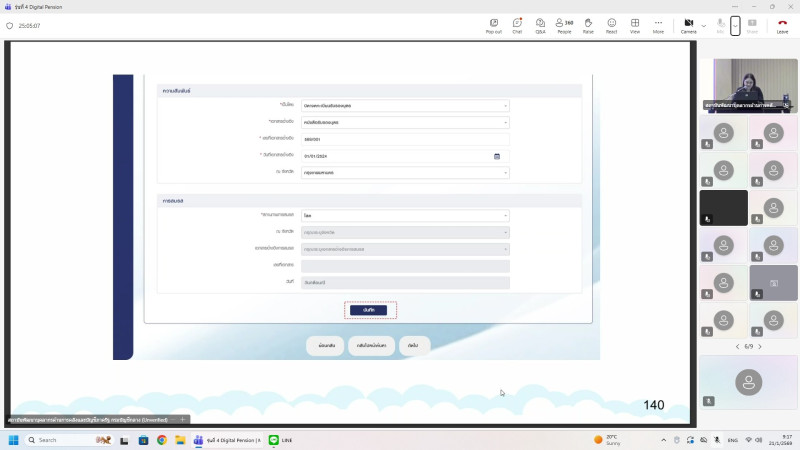Image resolution: width=800 pixels, height=450 pixels.
Task: Raise your hand in the meeting
Action: pos(588,25)
